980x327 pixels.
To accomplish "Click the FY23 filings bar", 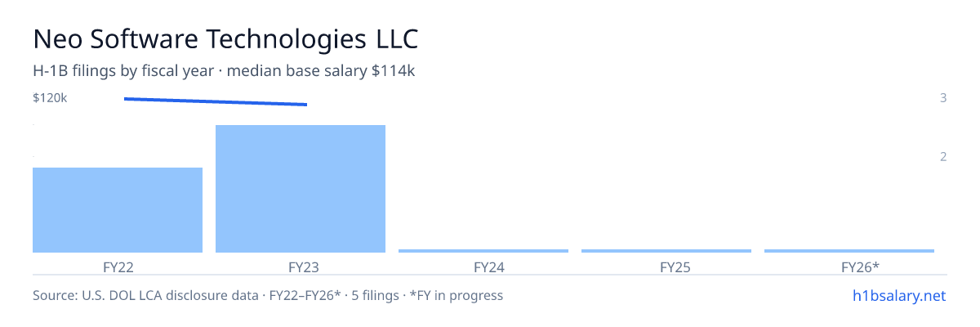I will (x=301, y=189).
